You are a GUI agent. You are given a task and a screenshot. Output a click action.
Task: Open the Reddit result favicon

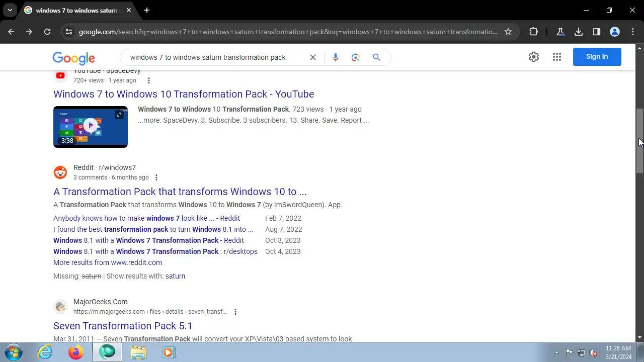point(60,172)
